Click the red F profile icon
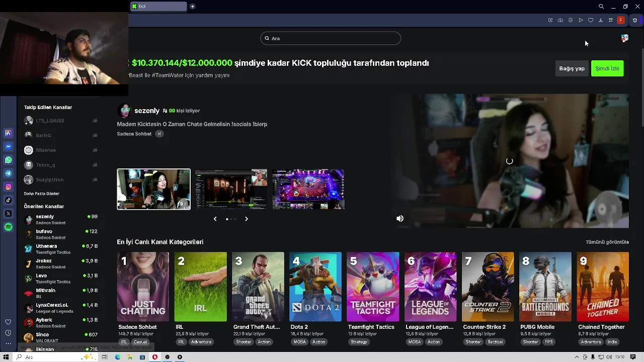644x362 pixels. (x=621, y=20)
